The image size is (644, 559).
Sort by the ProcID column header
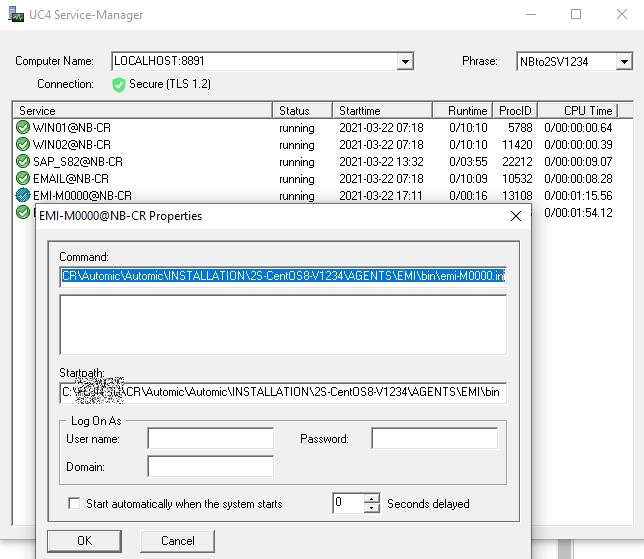pyautogui.click(x=515, y=110)
